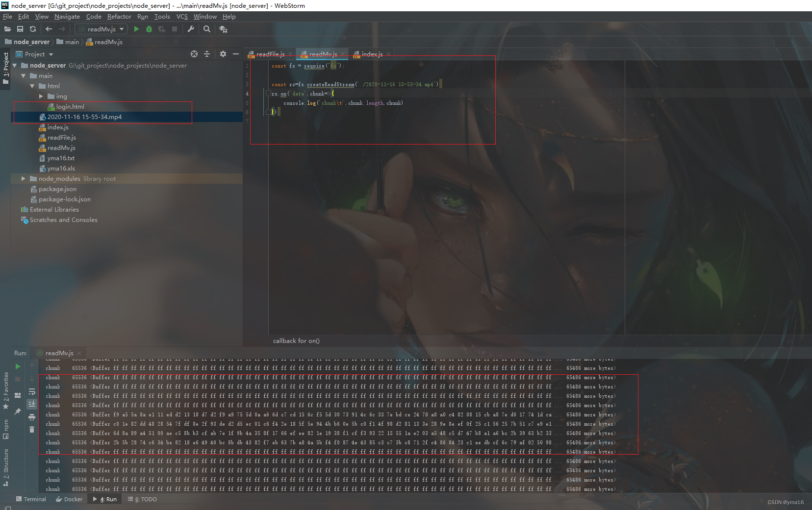Save all files with the disk icon

(x=20, y=29)
